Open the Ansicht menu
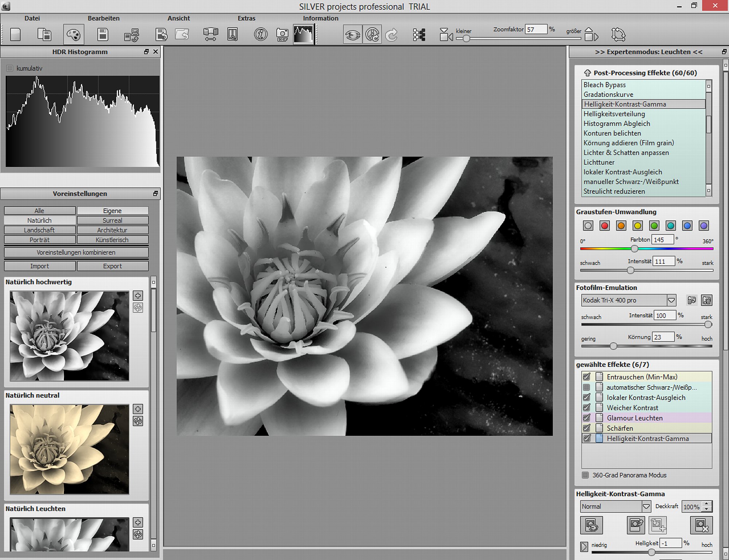729x560 pixels. 179,18
